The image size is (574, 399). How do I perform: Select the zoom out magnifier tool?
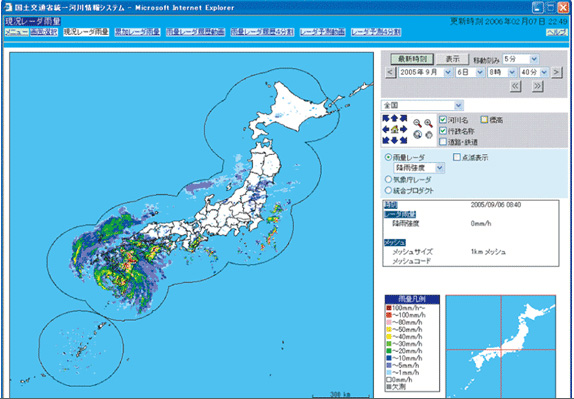tap(417, 123)
